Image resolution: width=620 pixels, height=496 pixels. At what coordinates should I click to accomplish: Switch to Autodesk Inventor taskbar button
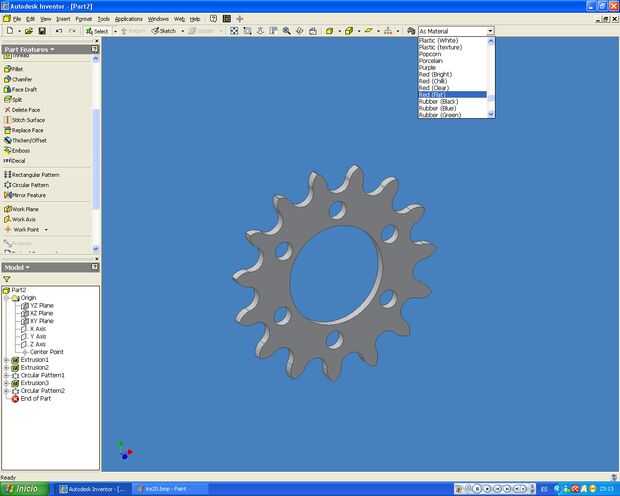point(93,489)
